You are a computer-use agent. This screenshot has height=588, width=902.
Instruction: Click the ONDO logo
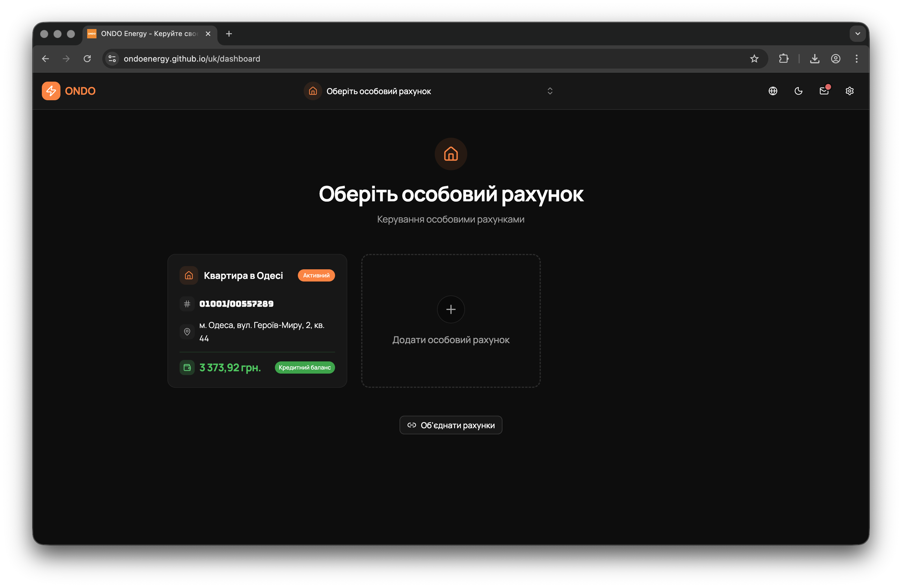[69, 91]
